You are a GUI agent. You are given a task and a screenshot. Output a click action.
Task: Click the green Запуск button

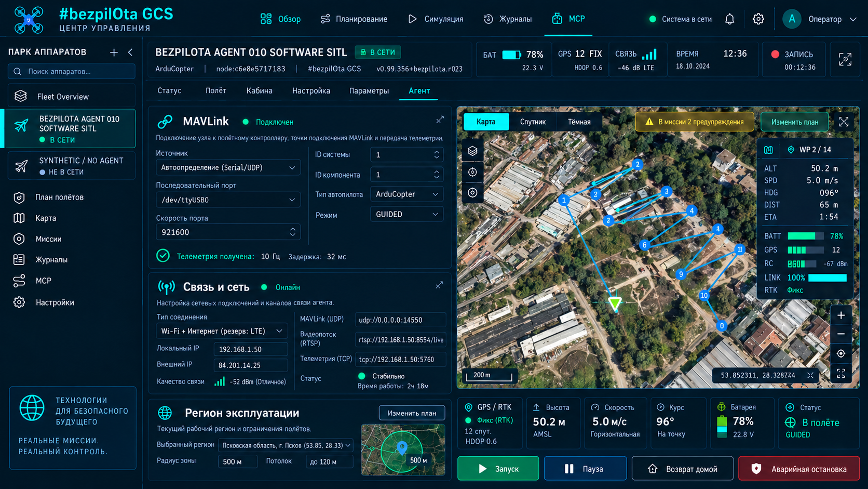(498, 469)
